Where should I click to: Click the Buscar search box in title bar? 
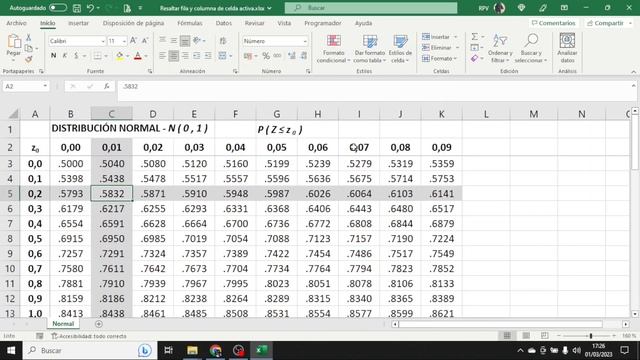click(x=371, y=8)
